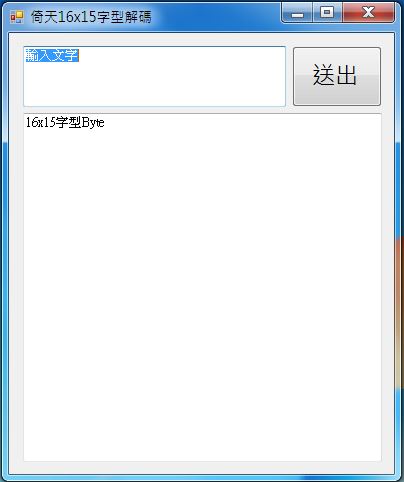Click the gray form area beneath the output box

click(202, 468)
